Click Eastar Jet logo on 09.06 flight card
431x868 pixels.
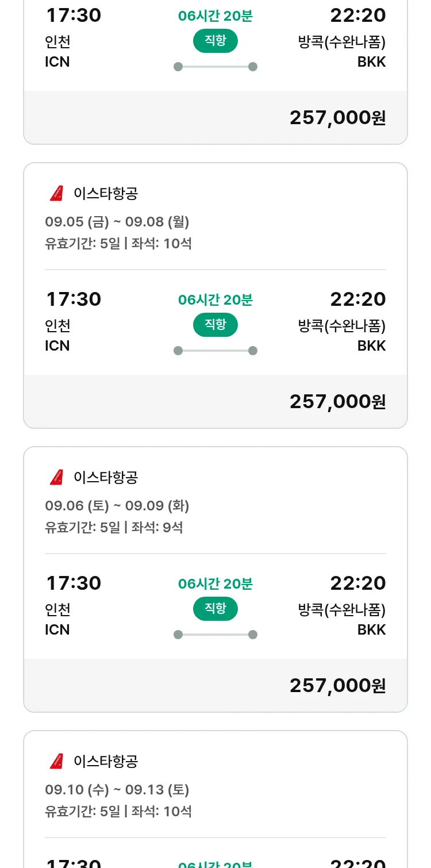point(56,478)
